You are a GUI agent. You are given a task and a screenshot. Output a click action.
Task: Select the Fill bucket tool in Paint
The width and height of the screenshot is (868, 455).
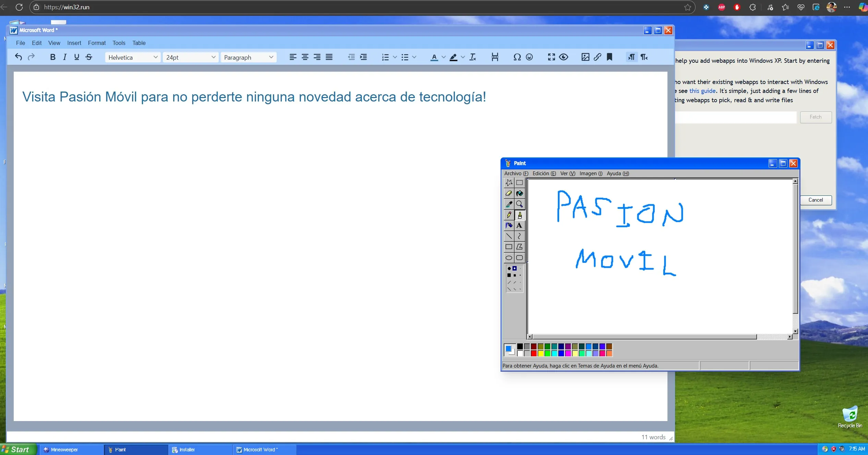(520, 193)
